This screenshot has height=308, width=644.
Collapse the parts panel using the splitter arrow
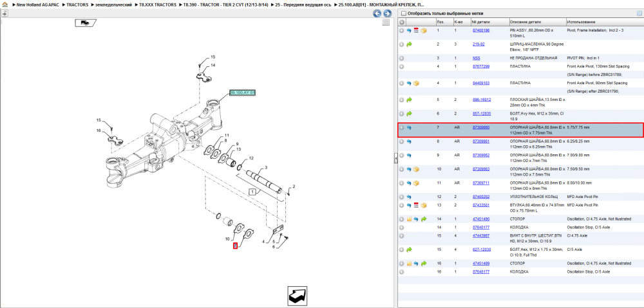(x=395, y=158)
